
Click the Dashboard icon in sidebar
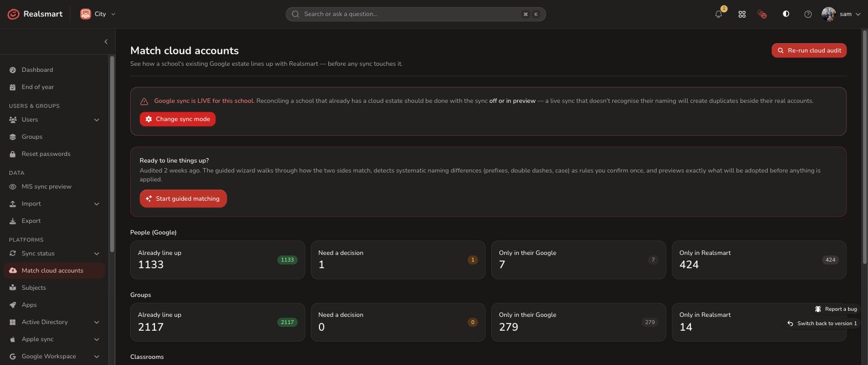[x=13, y=70]
